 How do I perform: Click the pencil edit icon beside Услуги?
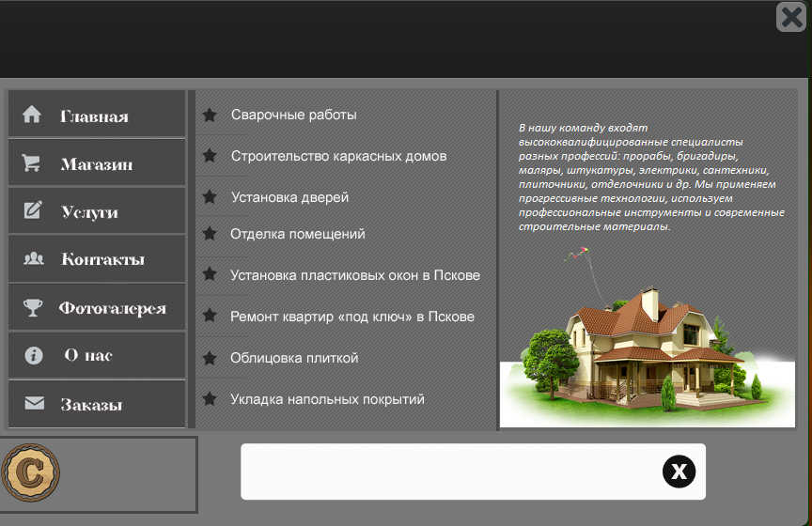coord(32,211)
